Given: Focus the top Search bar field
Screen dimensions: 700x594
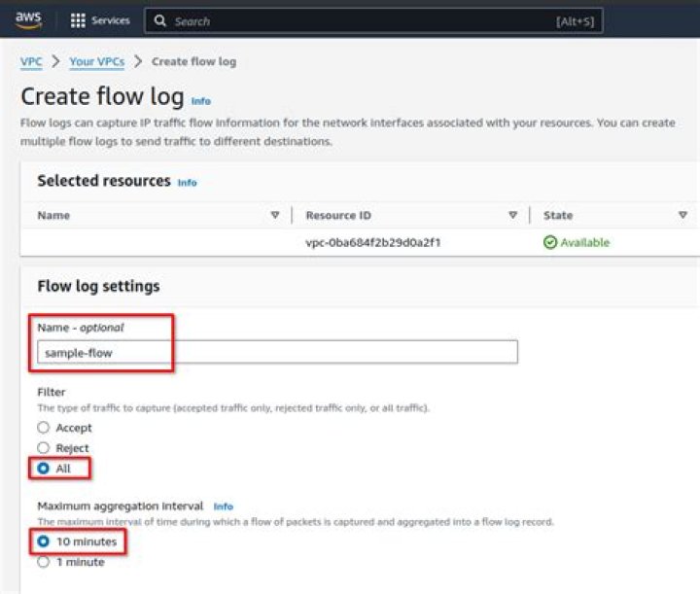Looking at the screenshot, I should coord(373,21).
